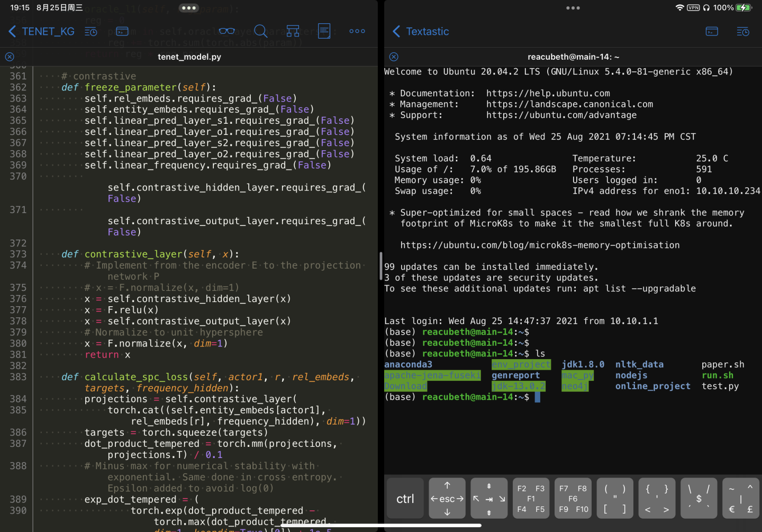Viewport: 762px width, 532px height.
Task: Click 'targets = torch.squeeze(targets)' line
Action: [176, 433]
